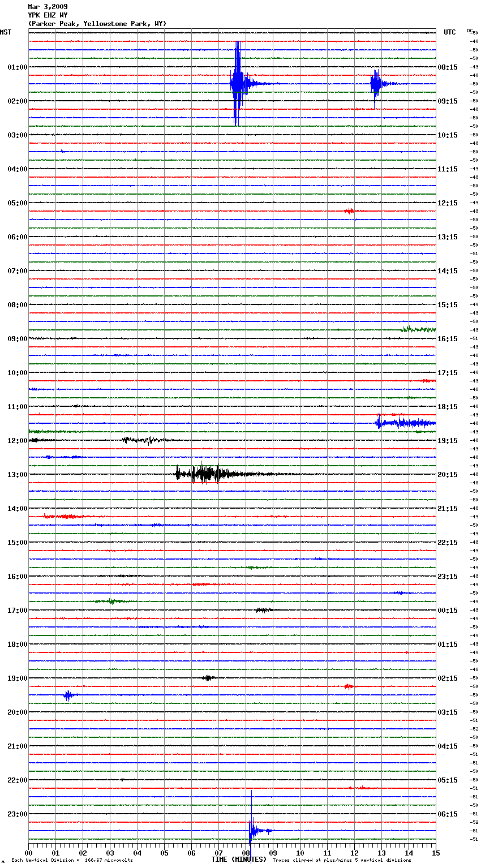Click the Parker Peak, Yellowstone Park location title
This screenshot has width=481, height=868.
point(97,24)
